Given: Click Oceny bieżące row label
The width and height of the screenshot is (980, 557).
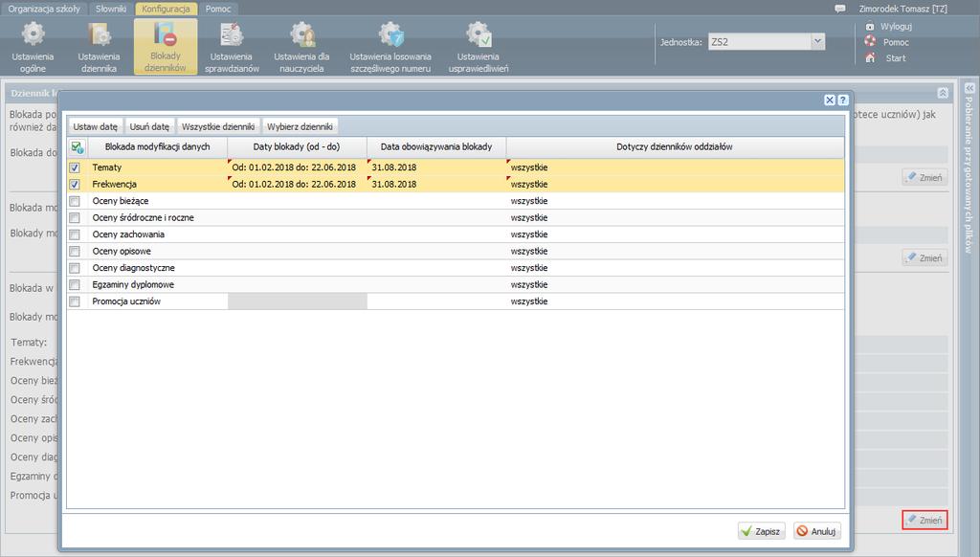Looking at the screenshot, I should coord(121,201).
